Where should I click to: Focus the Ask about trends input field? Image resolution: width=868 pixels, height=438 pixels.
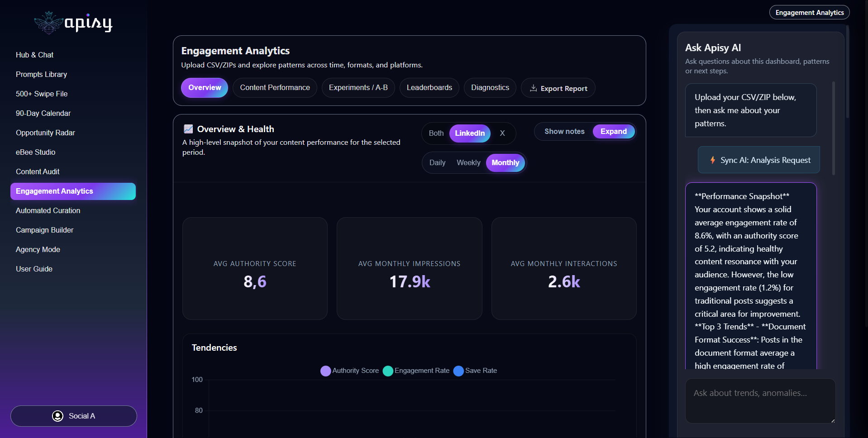(760, 401)
